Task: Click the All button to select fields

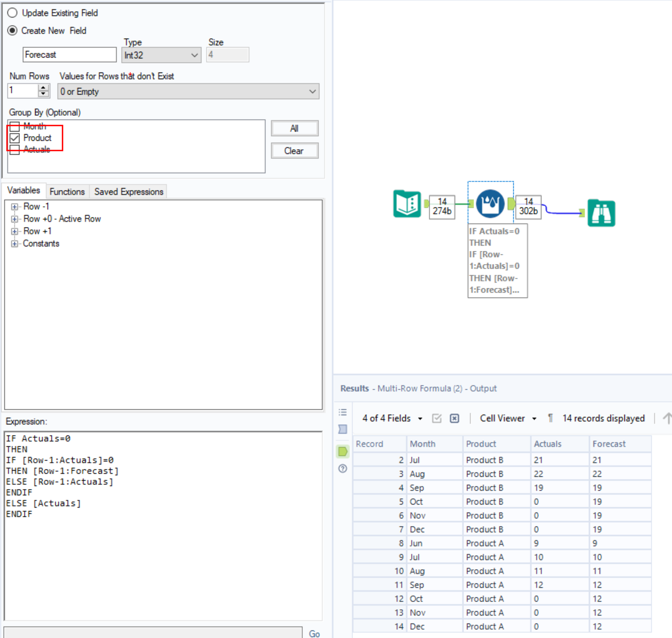Action: [x=294, y=128]
